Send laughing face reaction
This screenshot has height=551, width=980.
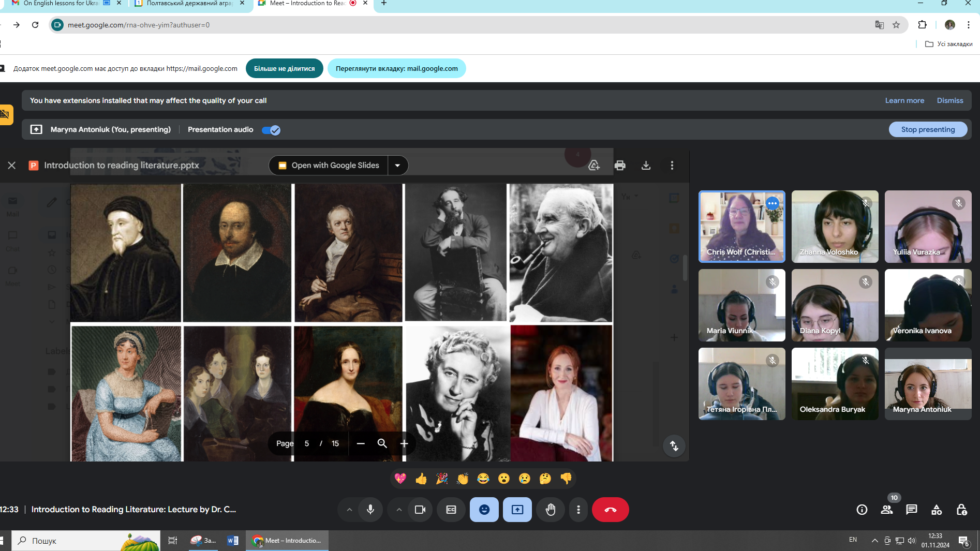tap(483, 479)
